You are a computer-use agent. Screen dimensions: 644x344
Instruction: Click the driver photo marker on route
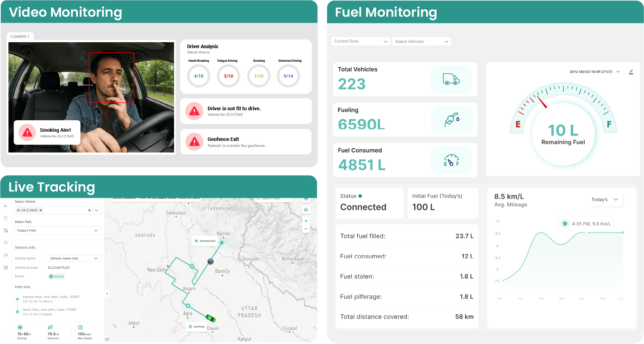pyautogui.click(x=211, y=261)
